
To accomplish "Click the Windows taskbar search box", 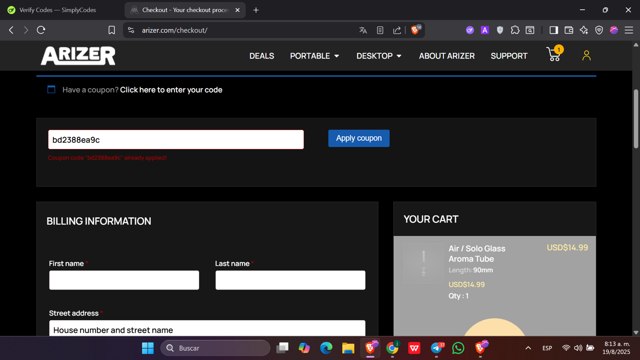I will [216, 348].
